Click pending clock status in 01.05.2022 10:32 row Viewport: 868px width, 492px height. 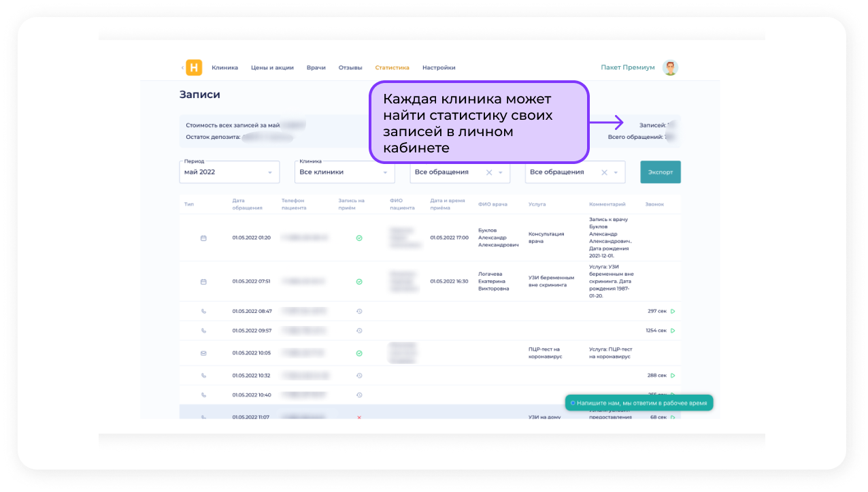click(359, 375)
